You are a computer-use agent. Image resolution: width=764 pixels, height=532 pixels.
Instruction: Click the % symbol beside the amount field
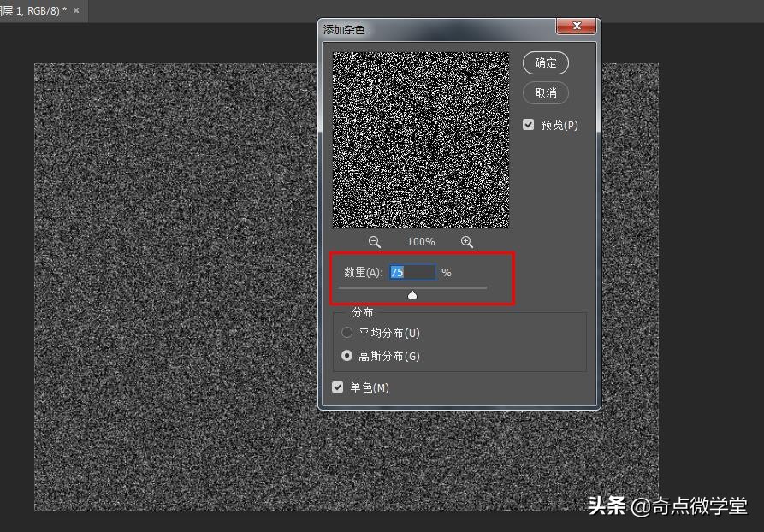446,272
